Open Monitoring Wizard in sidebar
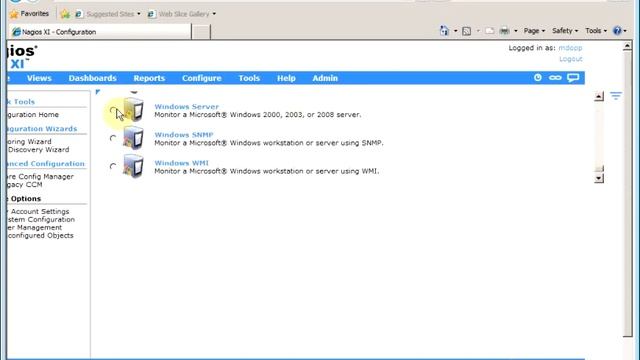The image size is (640, 360). [x=29, y=142]
